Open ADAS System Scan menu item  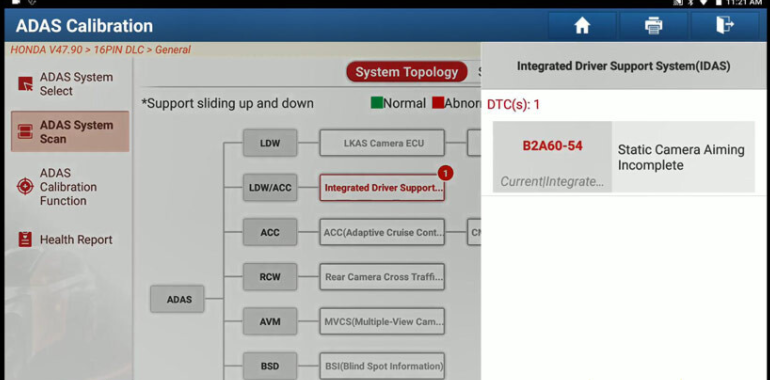coord(70,132)
